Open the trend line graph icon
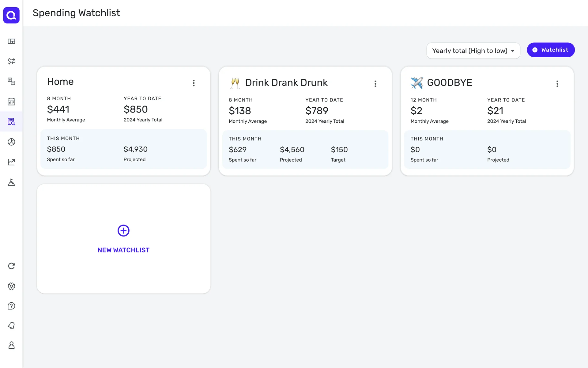 pos(11,162)
